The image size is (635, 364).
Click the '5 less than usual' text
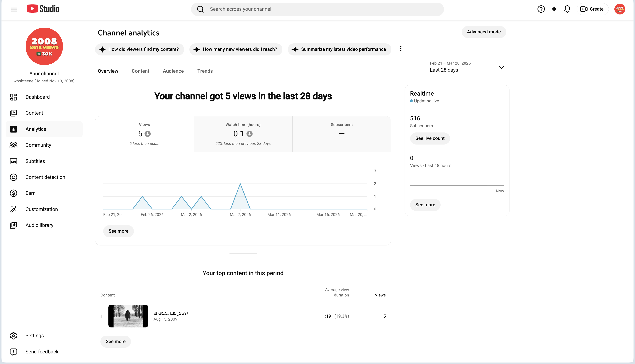tap(144, 144)
